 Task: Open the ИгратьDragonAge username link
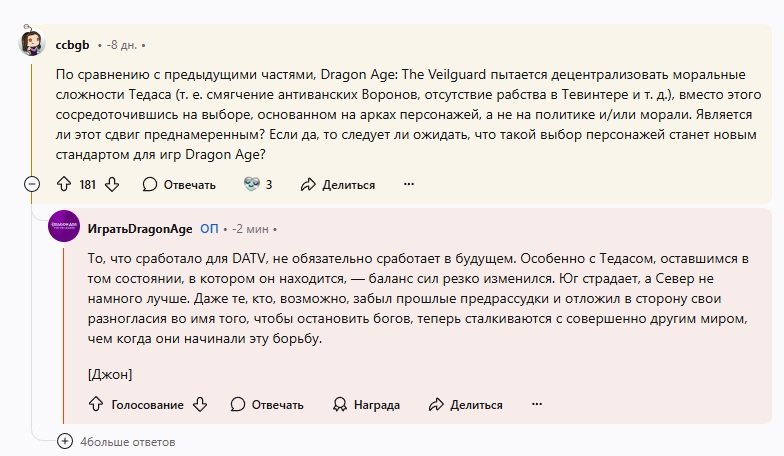click(140, 228)
